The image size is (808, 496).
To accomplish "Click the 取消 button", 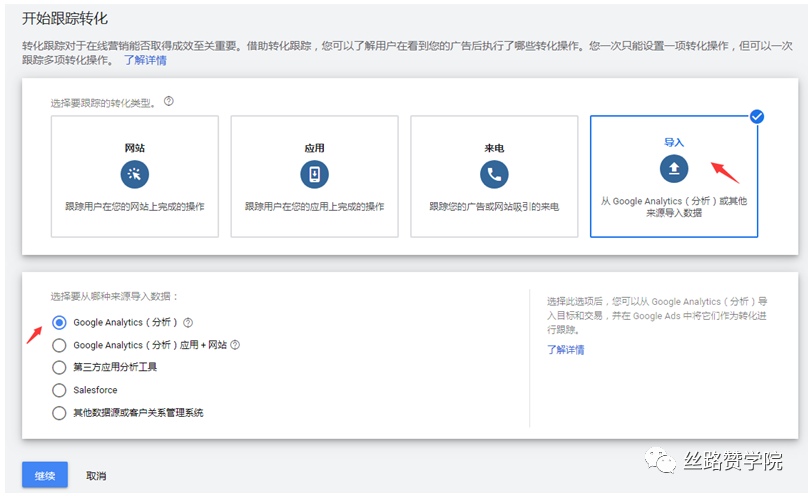I will [x=96, y=476].
